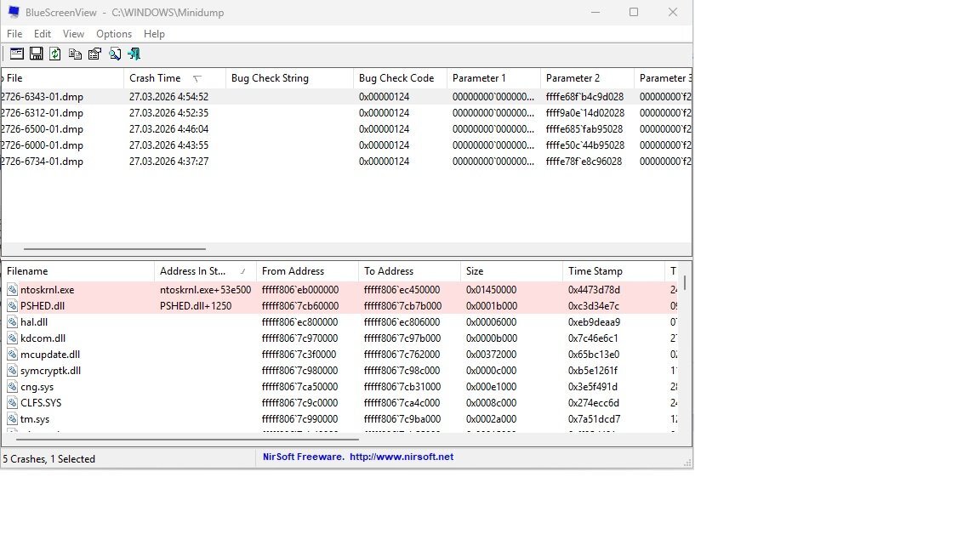This screenshot has height=551, width=980.
Task: Sort by Bug Check Code column header
Action: (x=396, y=78)
